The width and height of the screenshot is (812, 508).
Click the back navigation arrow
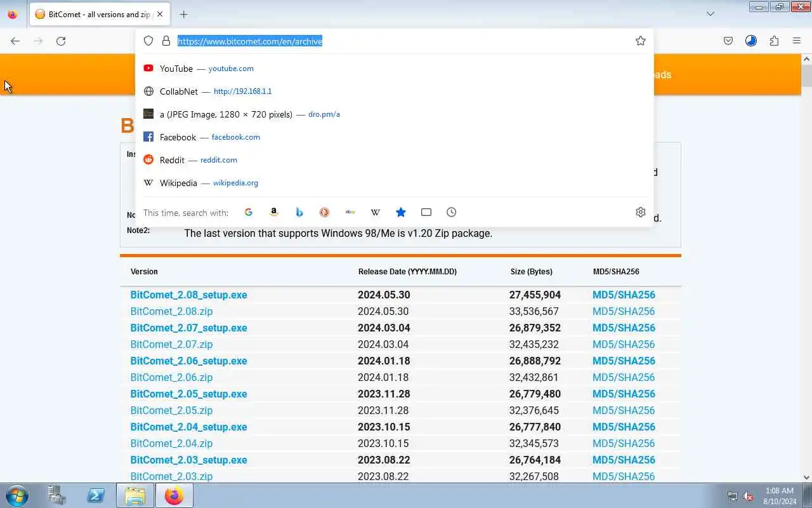pos(15,41)
